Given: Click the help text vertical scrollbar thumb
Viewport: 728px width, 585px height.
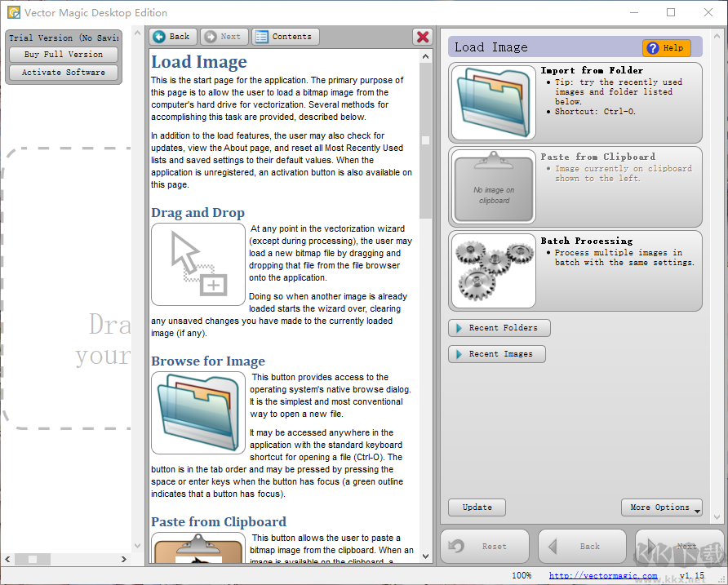Looking at the screenshot, I should point(425,140).
